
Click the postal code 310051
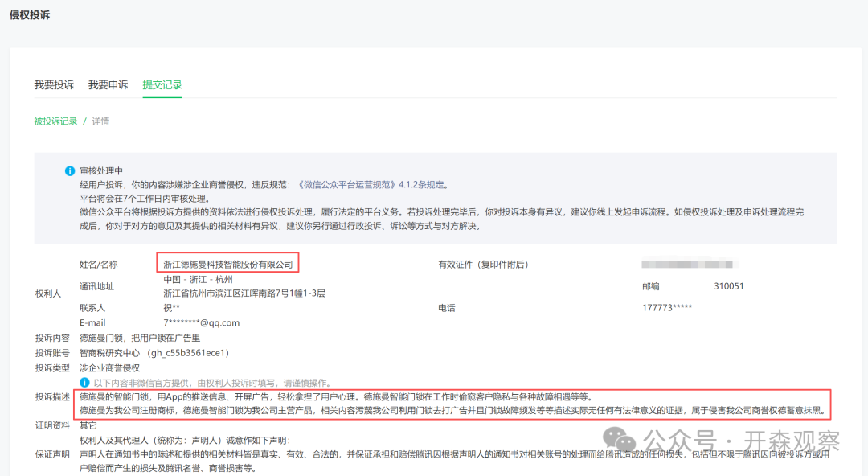[728, 286]
